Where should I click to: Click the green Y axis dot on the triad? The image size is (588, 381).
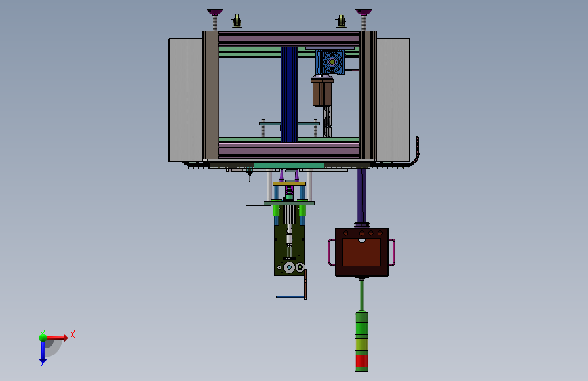(43, 337)
